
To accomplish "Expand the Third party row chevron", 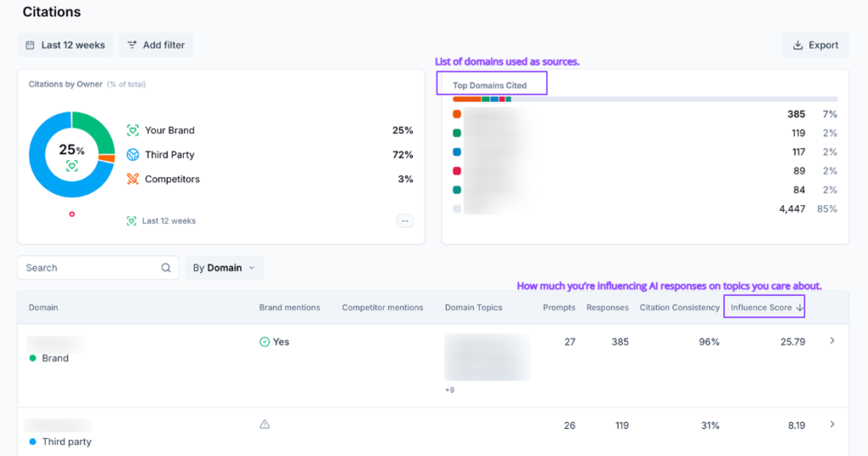I will tap(832, 424).
